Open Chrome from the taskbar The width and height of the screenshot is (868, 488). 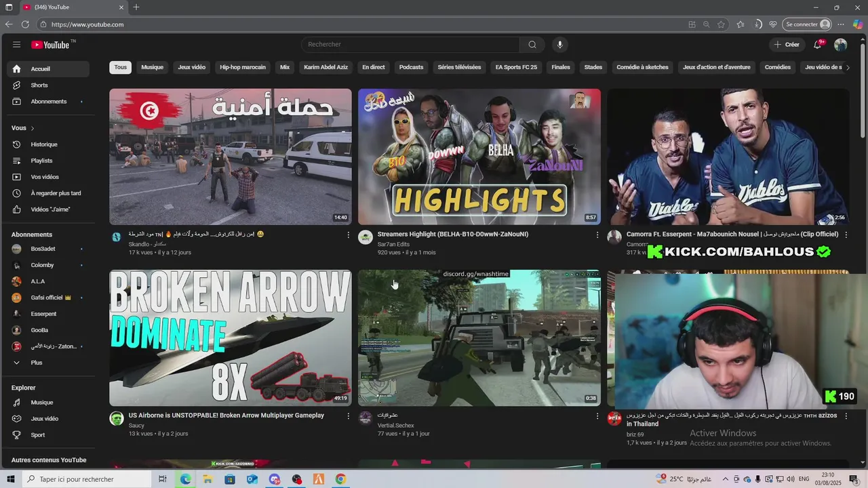(x=340, y=479)
